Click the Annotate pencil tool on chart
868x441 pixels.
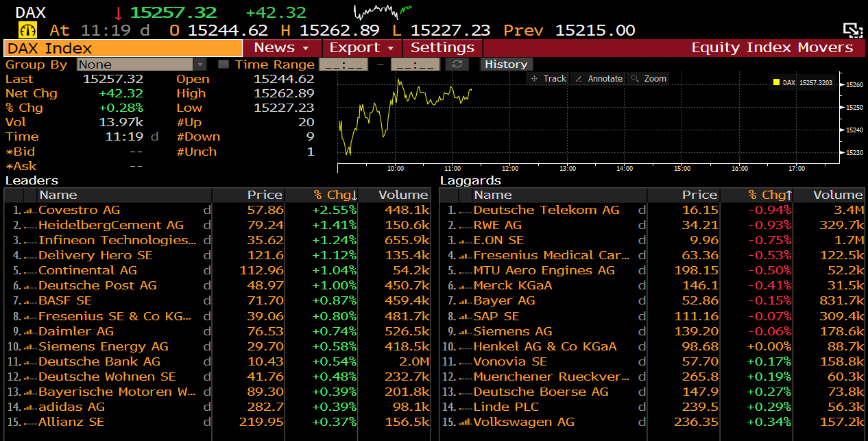[598, 79]
